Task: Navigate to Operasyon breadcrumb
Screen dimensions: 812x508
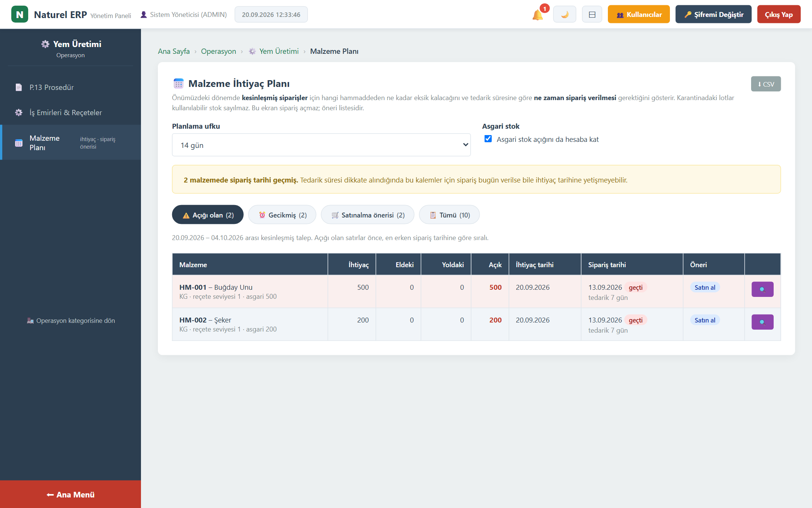Action: (x=218, y=51)
